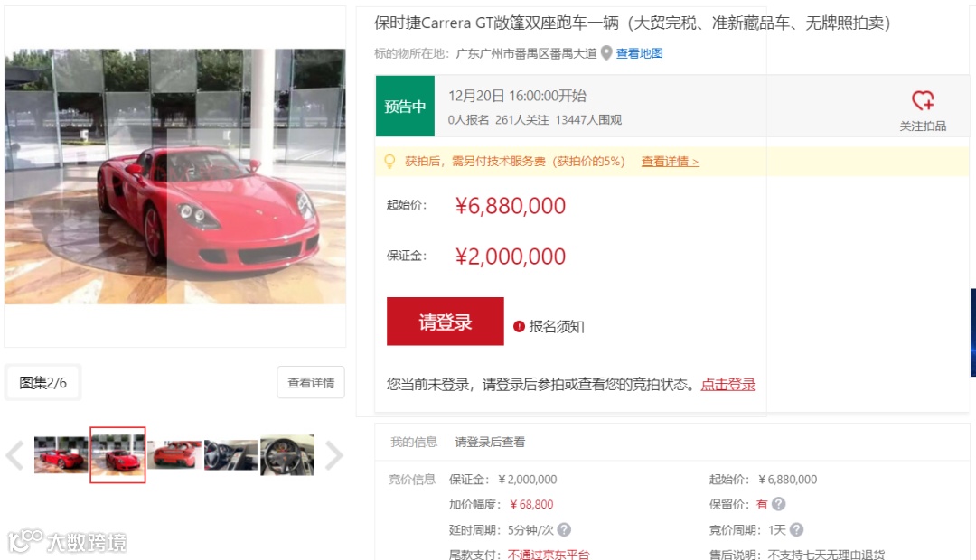
Task: Select the highlighted second car thumbnail
Action: [x=117, y=455]
